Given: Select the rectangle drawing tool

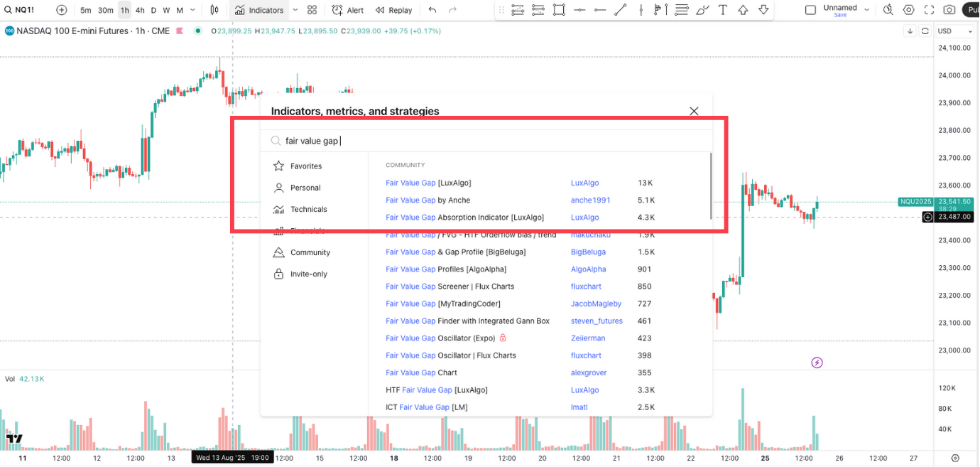Looking at the screenshot, I should [559, 10].
